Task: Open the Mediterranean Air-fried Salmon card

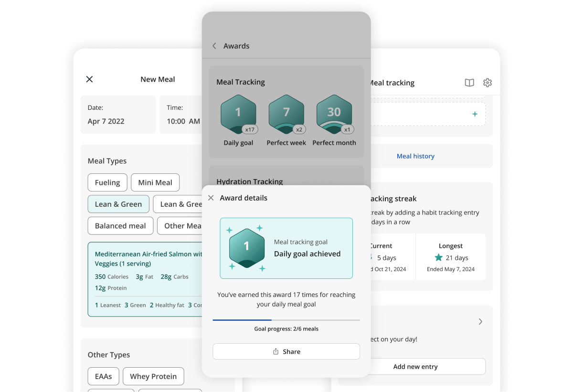Action: coord(145,279)
